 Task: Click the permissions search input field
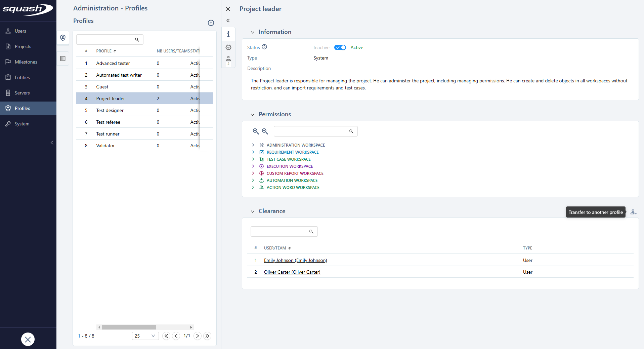click(311, 131)
